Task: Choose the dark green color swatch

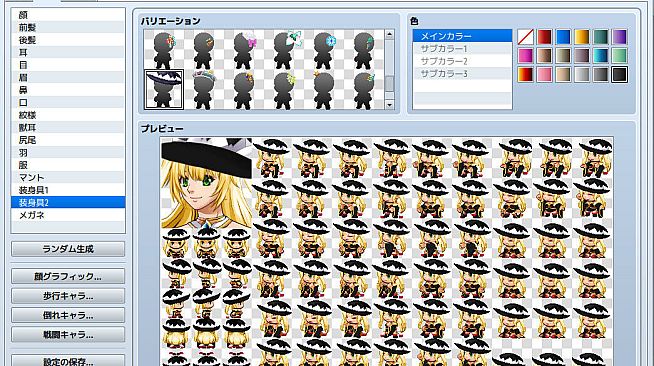Action: pyautogui.click(x=601, y=37)
